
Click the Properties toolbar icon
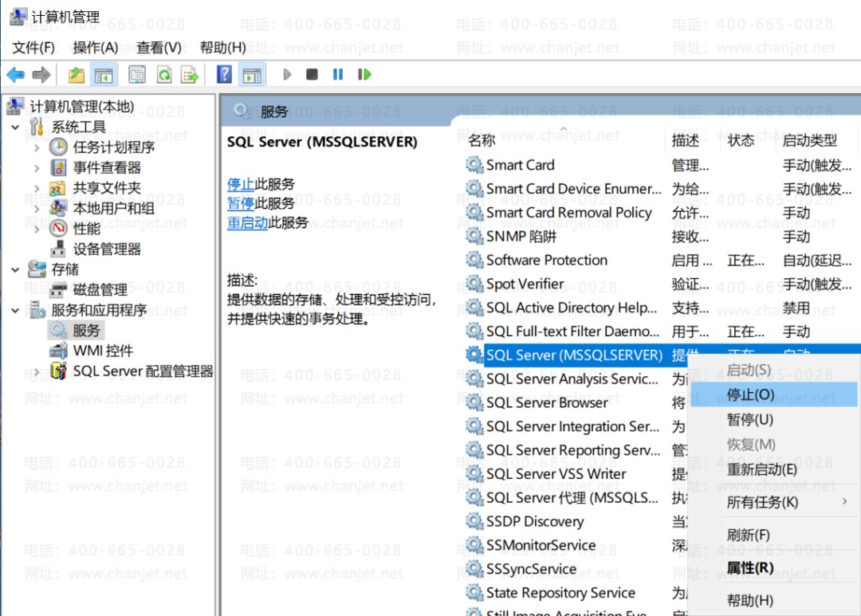137,74
